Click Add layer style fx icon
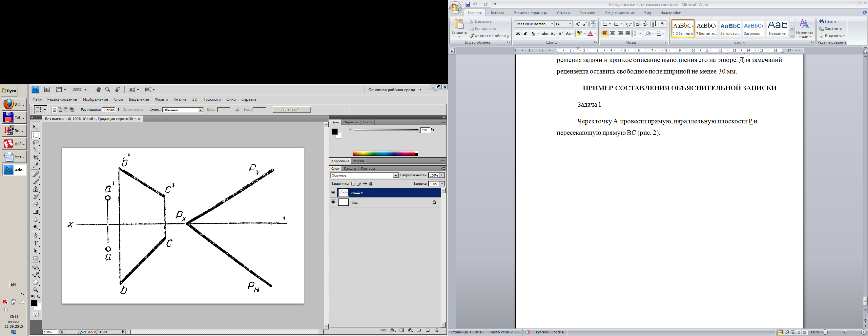 click(x=393, y=331)
